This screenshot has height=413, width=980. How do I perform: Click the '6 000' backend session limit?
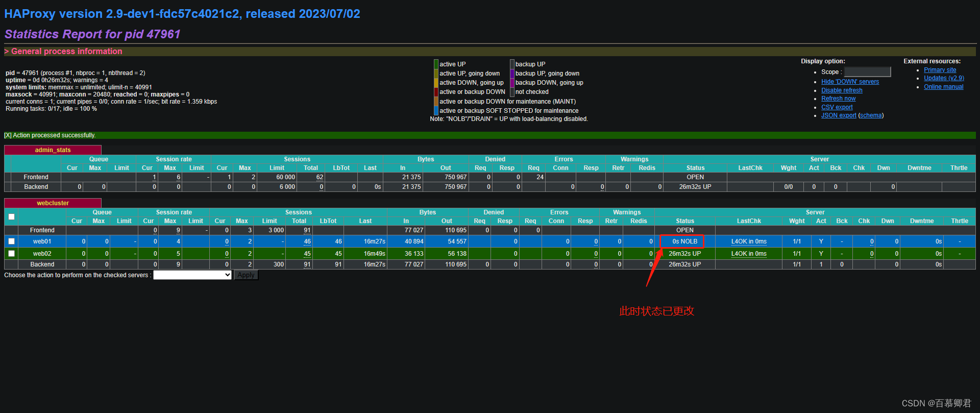point(287,187)
